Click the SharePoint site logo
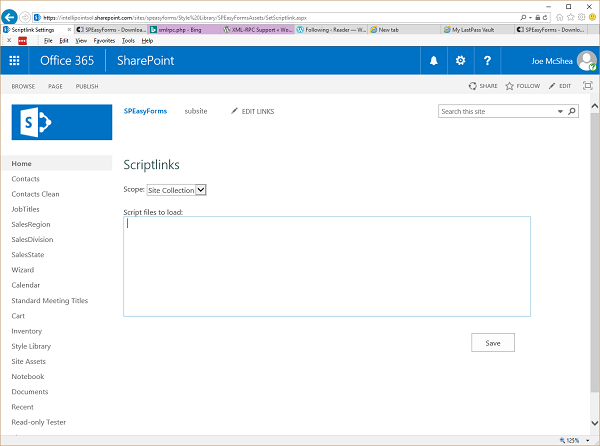This screenshot has height=446, width=600. [x=62, y=122]
